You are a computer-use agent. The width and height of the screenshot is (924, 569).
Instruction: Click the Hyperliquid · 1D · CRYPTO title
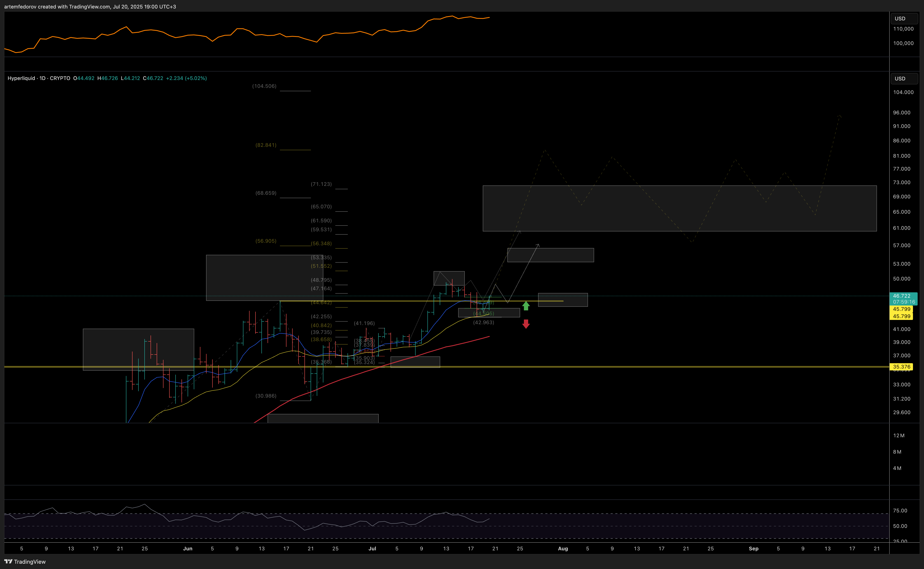click(39, 78)
